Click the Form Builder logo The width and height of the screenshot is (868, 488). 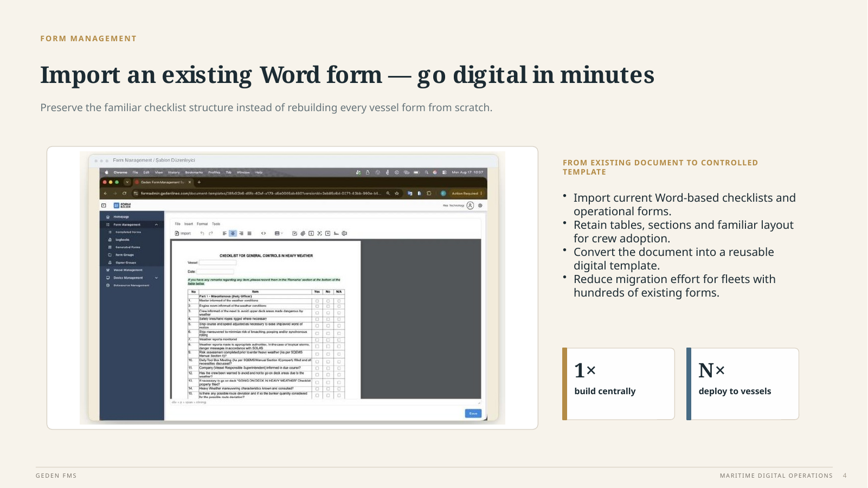(123, 206)
